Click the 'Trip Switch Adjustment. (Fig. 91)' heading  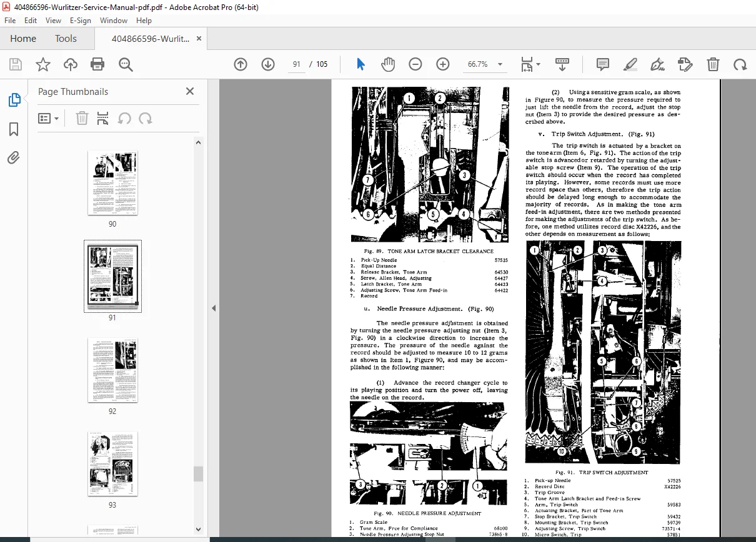(x=603, y=134)
